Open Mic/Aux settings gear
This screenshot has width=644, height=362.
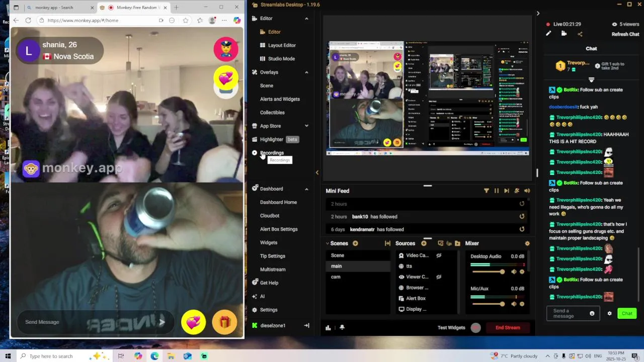[522, 304]
